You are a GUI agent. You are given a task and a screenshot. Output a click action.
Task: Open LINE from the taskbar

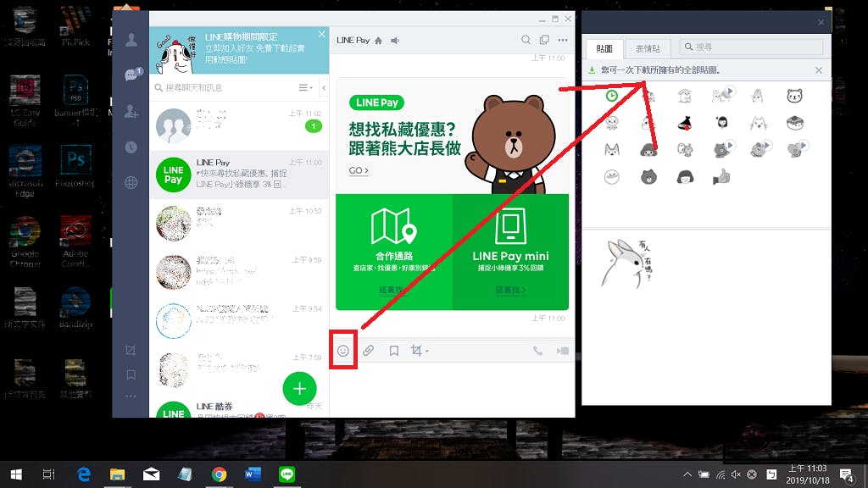pos(287,474)
